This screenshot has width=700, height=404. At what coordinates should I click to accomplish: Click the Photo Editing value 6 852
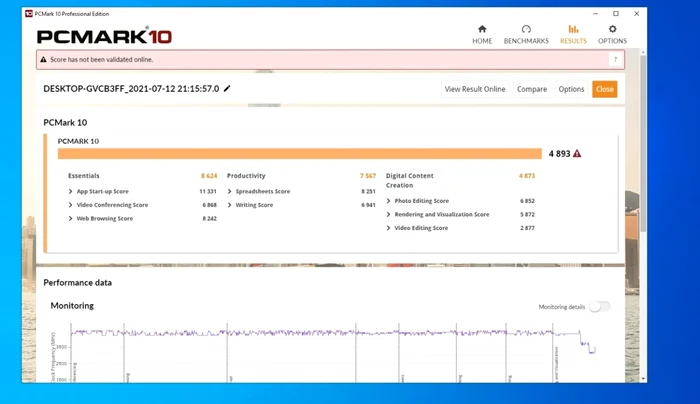pyautogui.click(x=527, y=201)
